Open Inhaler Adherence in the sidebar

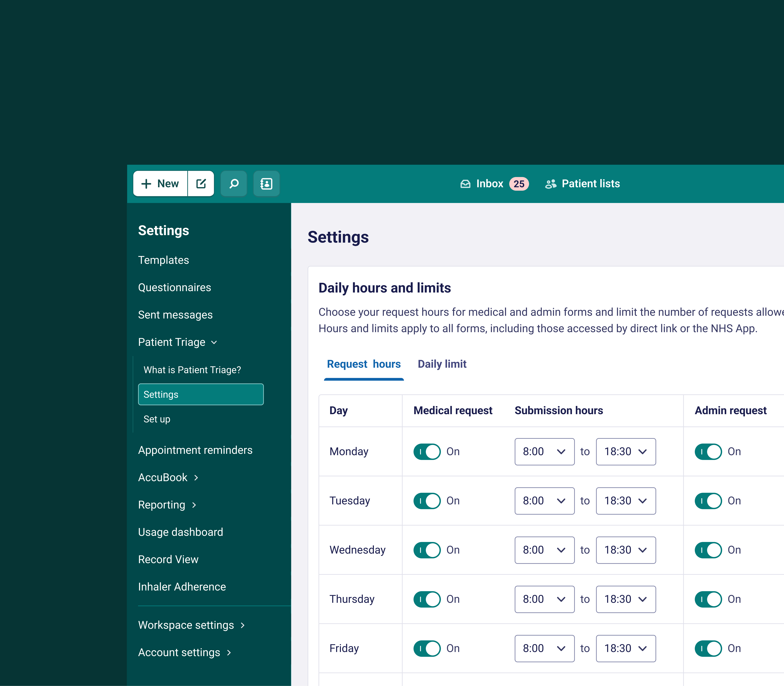pos(182,587)
